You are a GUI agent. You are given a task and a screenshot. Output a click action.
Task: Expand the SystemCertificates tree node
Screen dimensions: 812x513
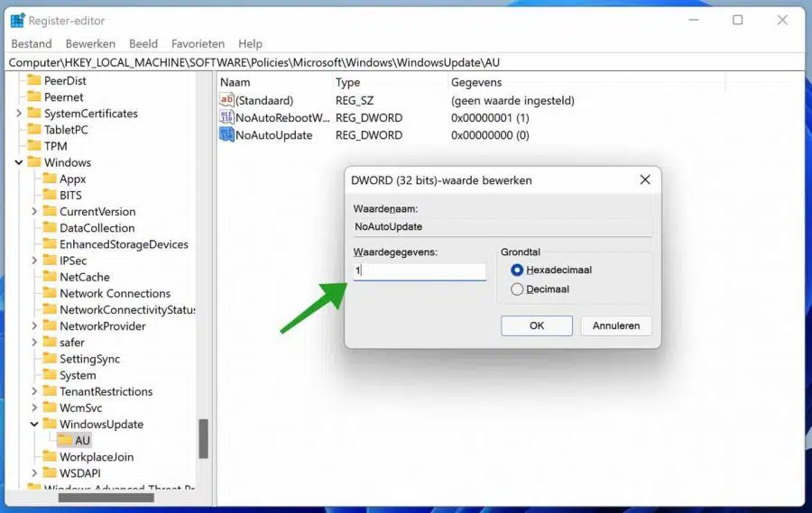tap(19, 114)
